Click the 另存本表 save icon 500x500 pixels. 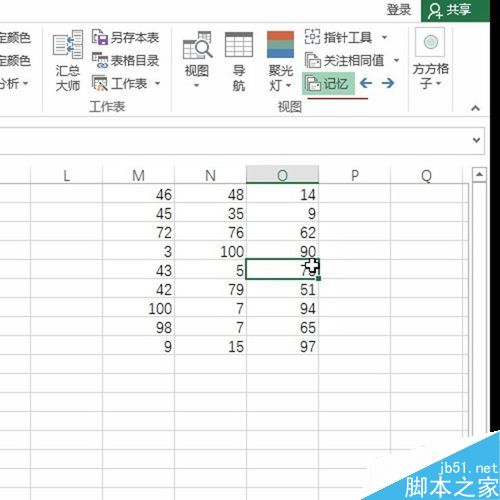pyautogui.click(x=100, y=37)
